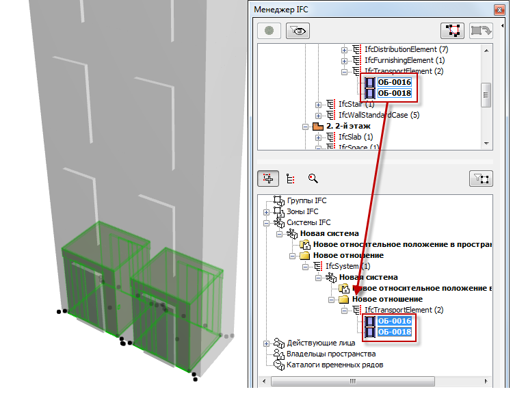Click the Действующие лица icon
513x420 pixels.
pyautogui.click(x=279, y=343)
